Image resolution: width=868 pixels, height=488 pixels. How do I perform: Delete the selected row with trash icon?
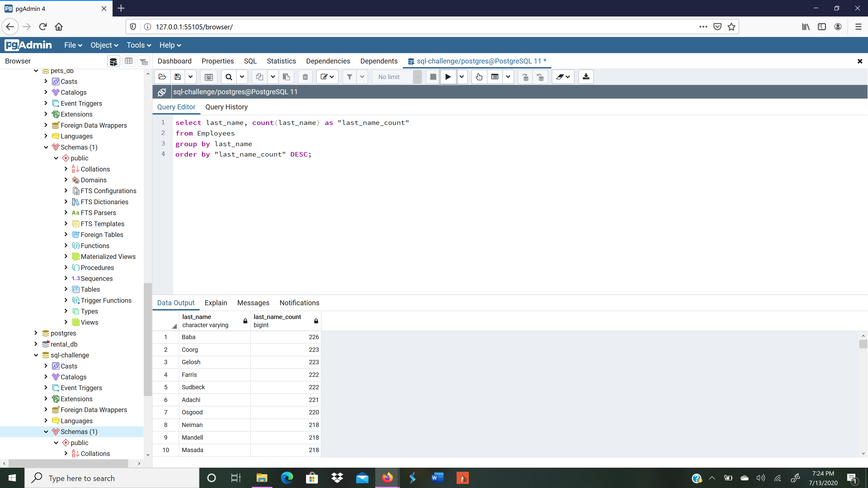305,77
